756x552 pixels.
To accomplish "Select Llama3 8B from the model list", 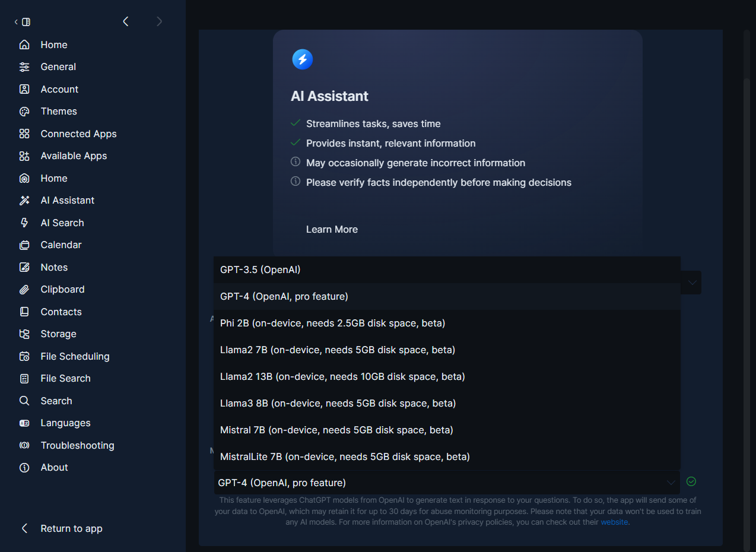I will click(x=337, y=403).
